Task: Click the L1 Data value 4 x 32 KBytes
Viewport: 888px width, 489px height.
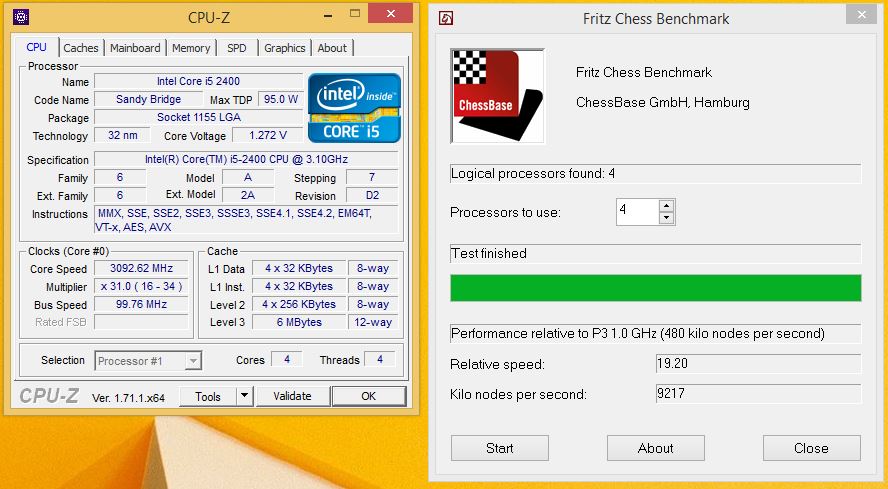Action: click(299, 269)
